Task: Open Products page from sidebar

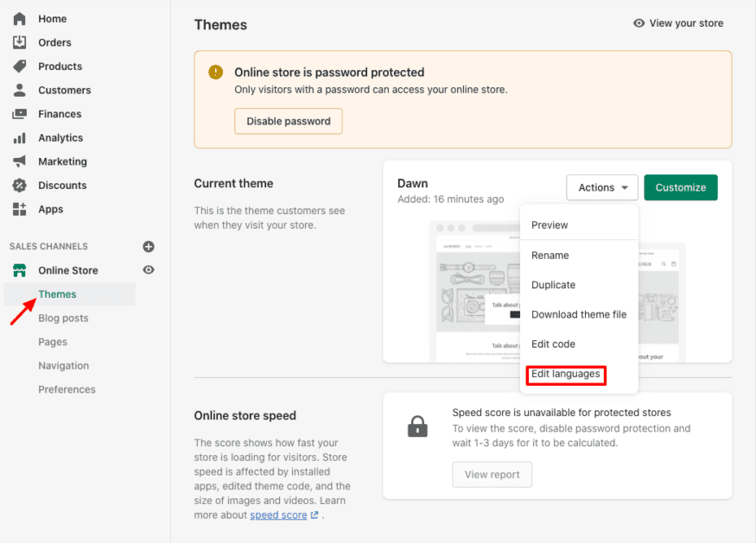Action: [x=60, y=66]
